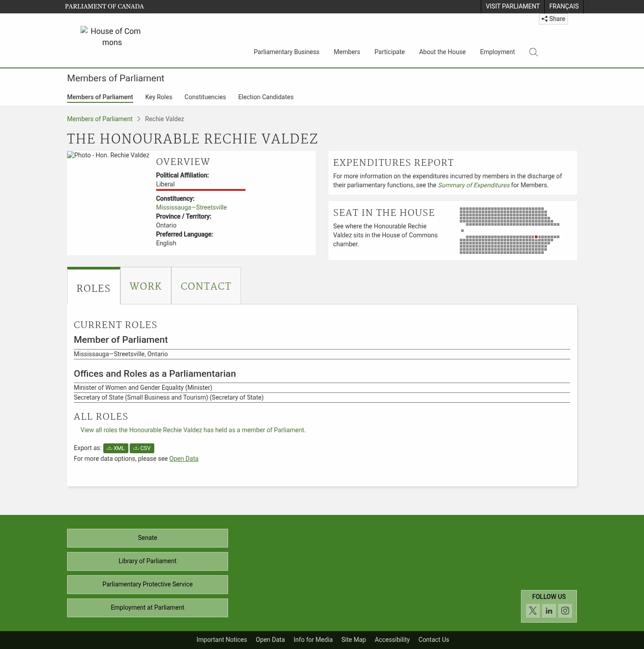
Task: Open the Summary of Expenditures link
Action: click(474, 185)
